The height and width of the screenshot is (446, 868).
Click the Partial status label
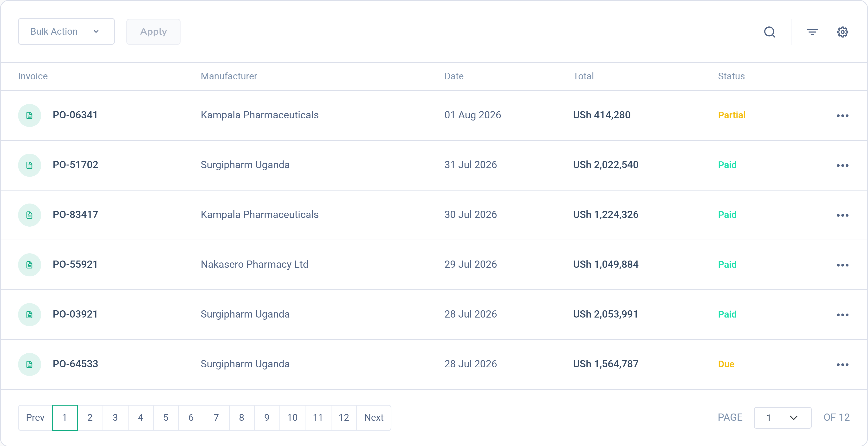coord(732,115)
